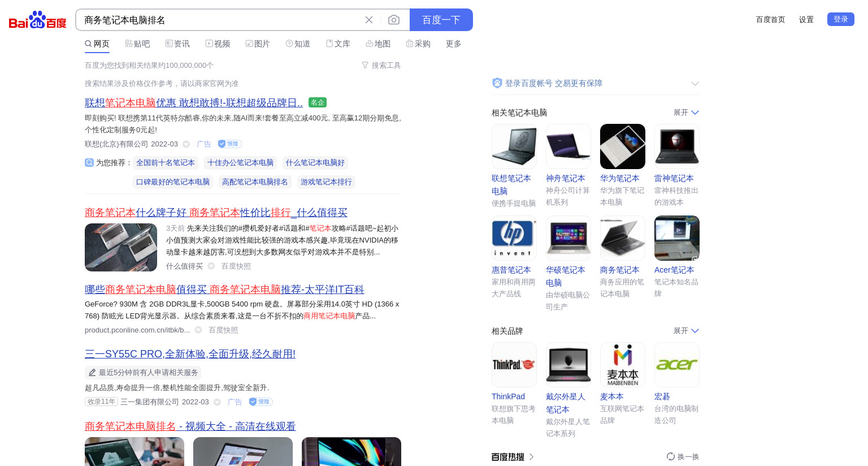
Task: Open 惠普笔记本 HP logo thumbnail
Action: (x=514, y=238)
